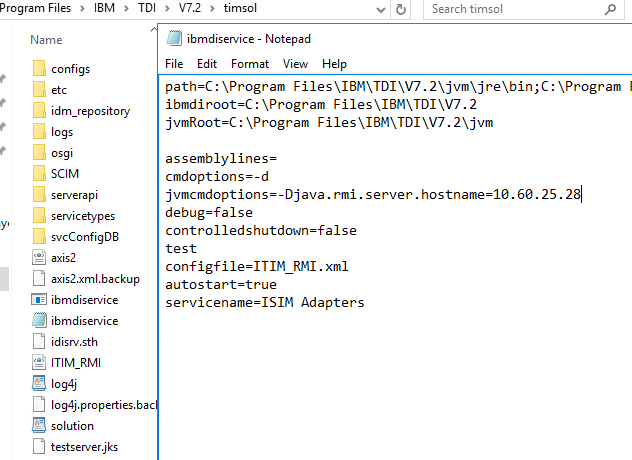Click the Notepad icon in the title bar
The width and height of the screenshot is (632, 460).
click(175, 38)
